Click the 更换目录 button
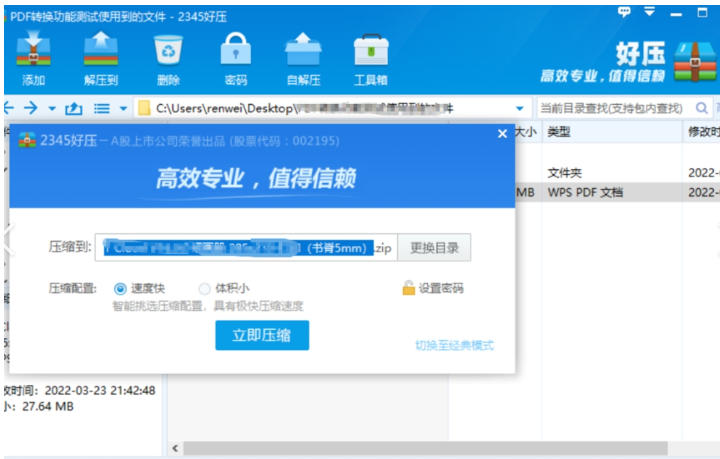The image size is (720, 459). coord(434,248)
